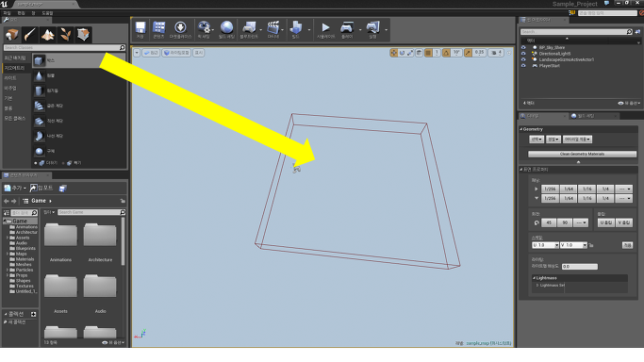Toggle visibility of PlayerStart actor

523,66
